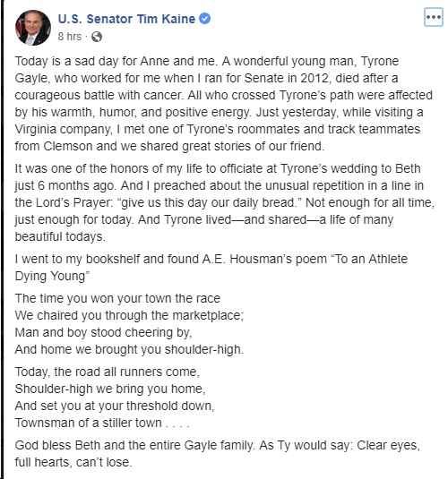This screenshot has height=479, width=448.
Task: Click the quote 'give us this day our daily bread'
Action: point(207,203)
